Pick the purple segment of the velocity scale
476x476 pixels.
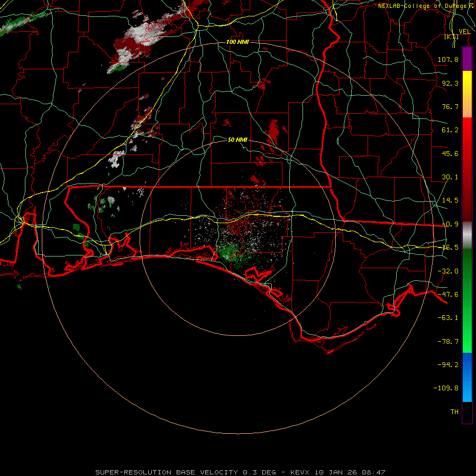coord(467,59)
